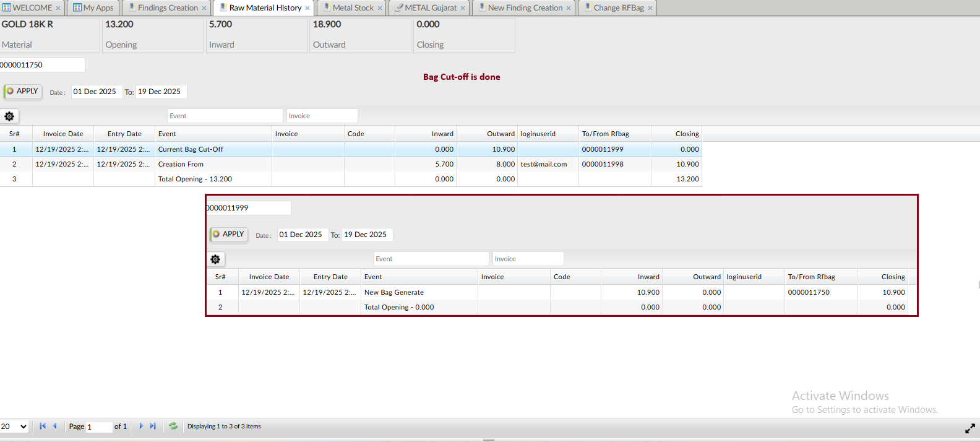Jump to last page arrow
Image resolution: width=980 pixels, height=442 pixels.
tap(153, 426)
